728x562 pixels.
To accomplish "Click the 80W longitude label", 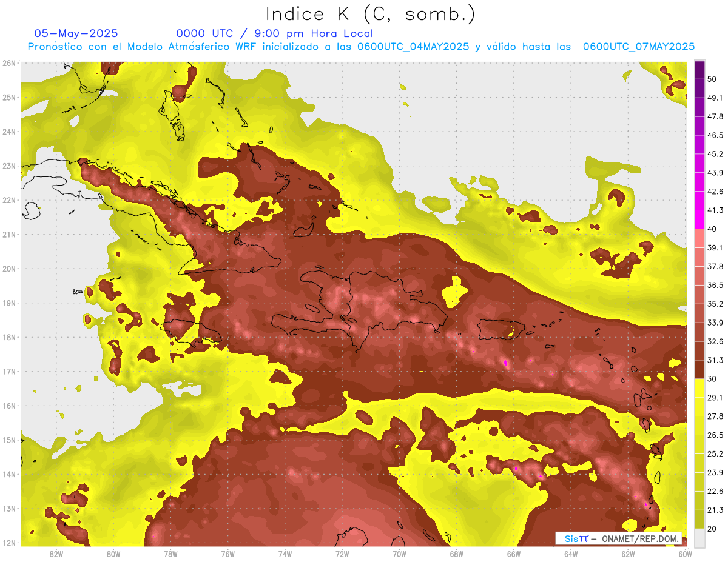I will click(113, 554).
